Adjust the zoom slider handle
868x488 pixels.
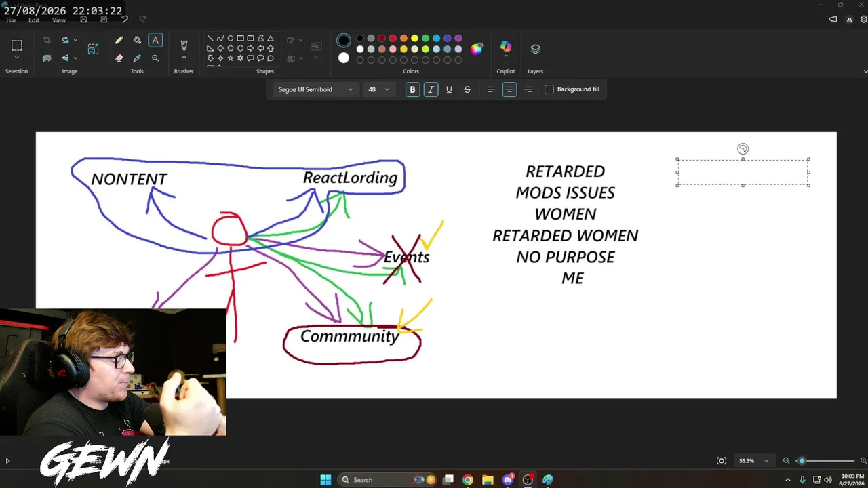[802, 461]
